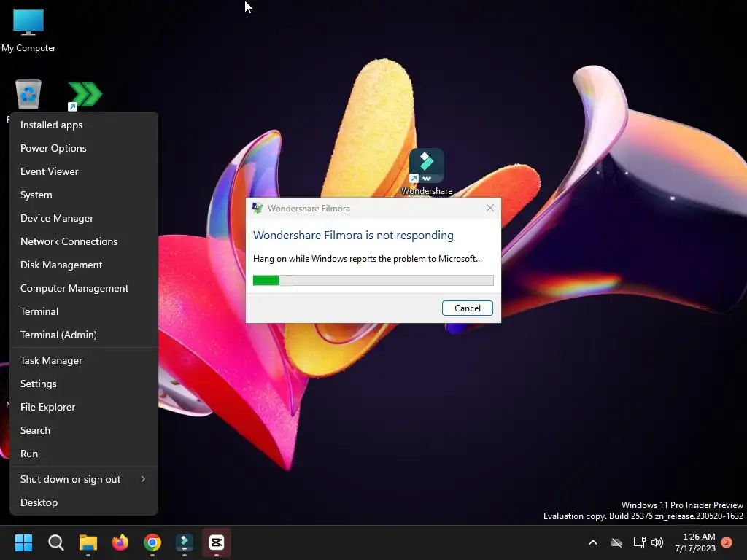Viewport: 747px width, 560px height.
Task: Select the Recycle Bin desktop icon
Action: [x=28, y=94]
